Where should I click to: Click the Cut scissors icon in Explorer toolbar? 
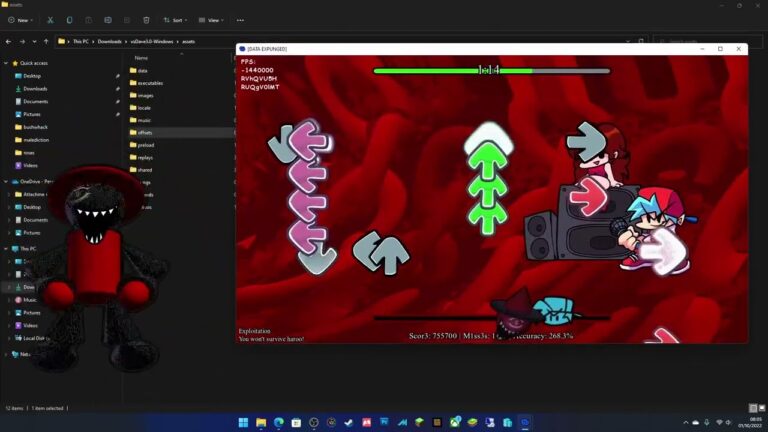[x=50, y=20]
